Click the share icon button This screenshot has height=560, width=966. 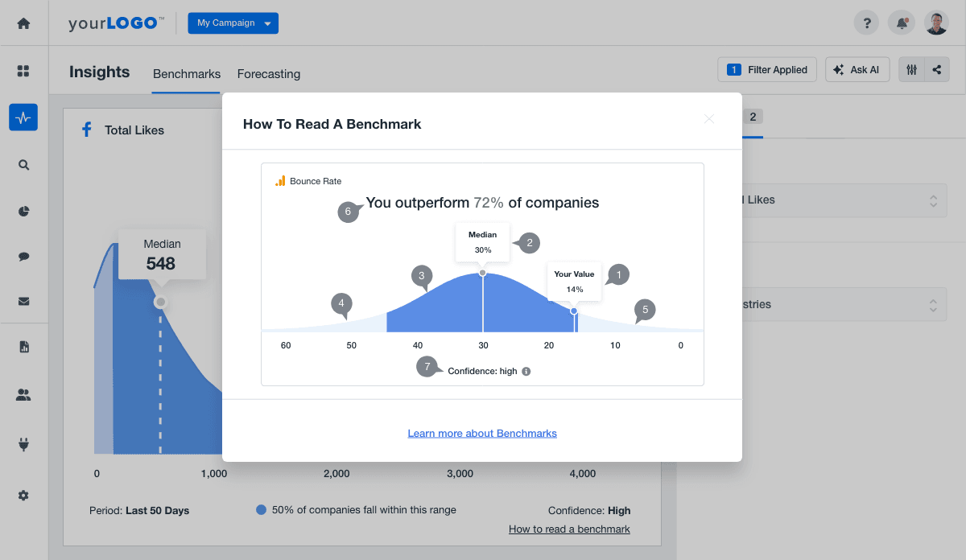(x=937, y=70)
